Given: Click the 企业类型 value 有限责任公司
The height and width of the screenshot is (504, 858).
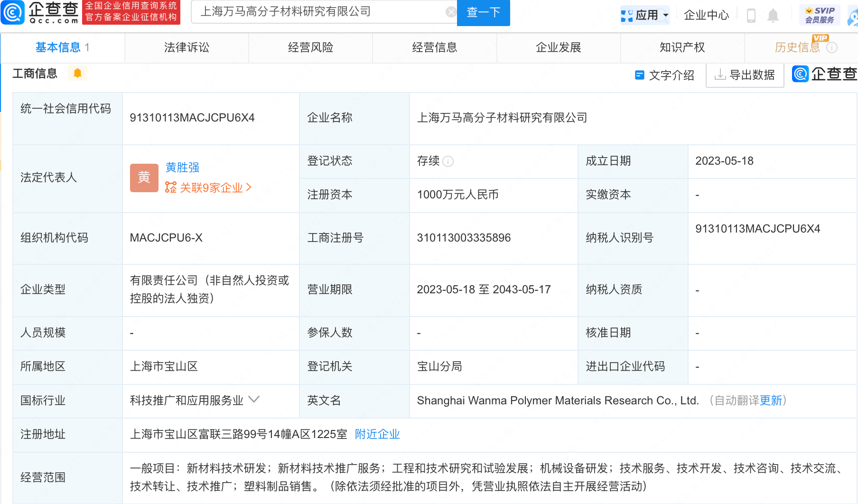Looking at the screenshot, I should pos(209,289).
